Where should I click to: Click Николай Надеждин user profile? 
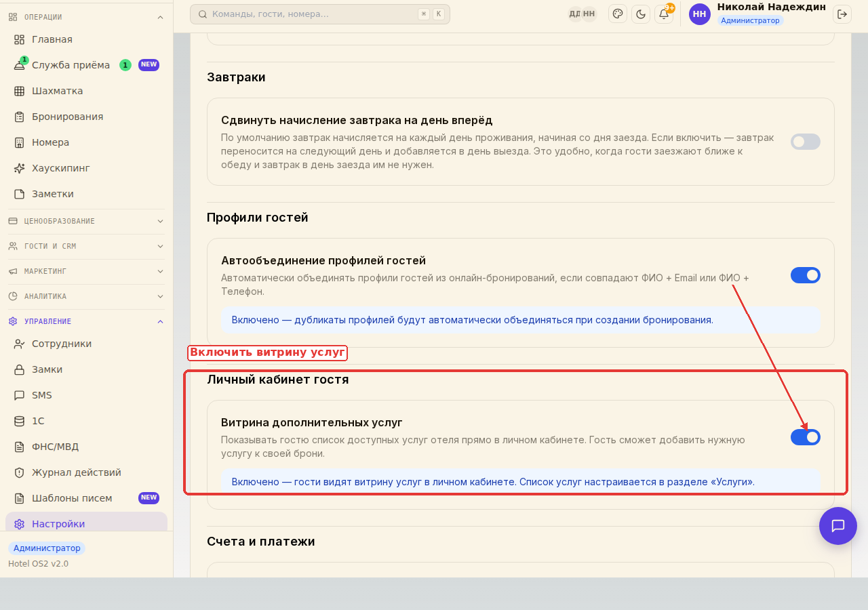point(757,14)
